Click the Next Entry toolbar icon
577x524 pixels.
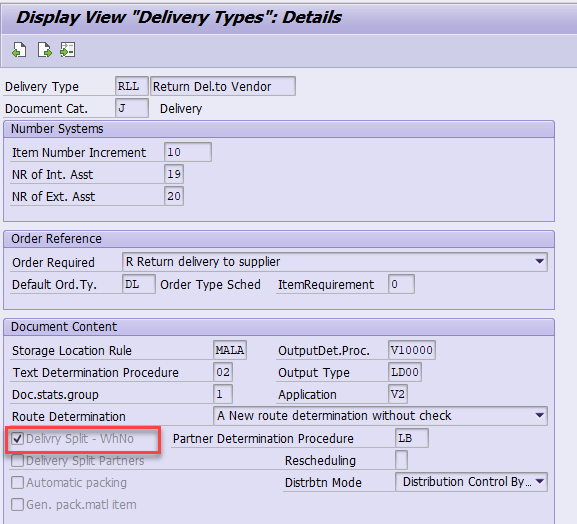coord(45,50)
